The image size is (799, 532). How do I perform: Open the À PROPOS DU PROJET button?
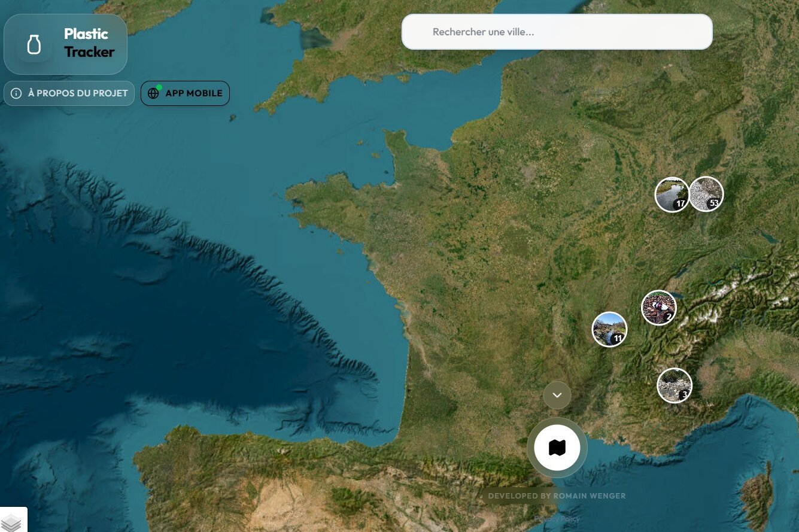click(x=69, y=93)
